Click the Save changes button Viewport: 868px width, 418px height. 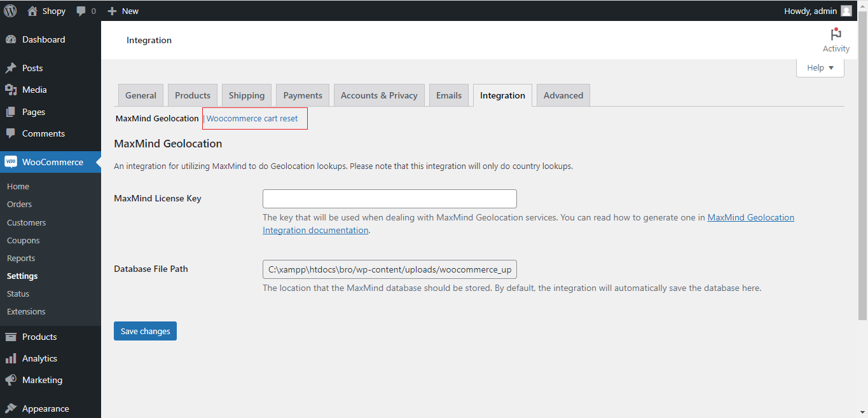coord(145,331)
